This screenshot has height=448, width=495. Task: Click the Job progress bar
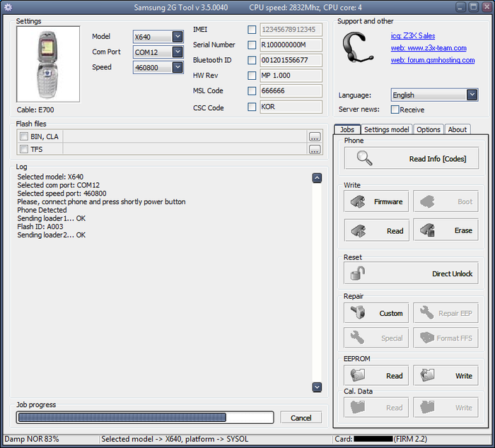click(145, 417)
